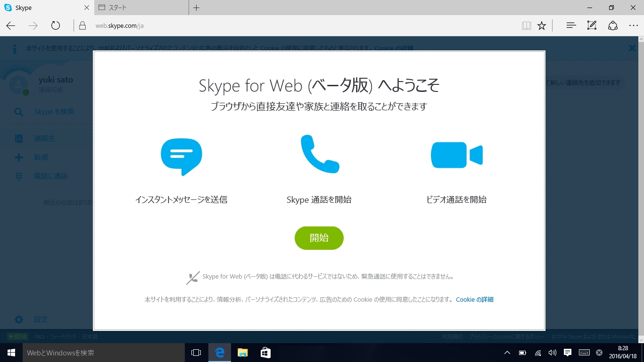Add page to favorites with star
Image resolution: width=644 pixels, height=362 pixels.
click(542, 25)
